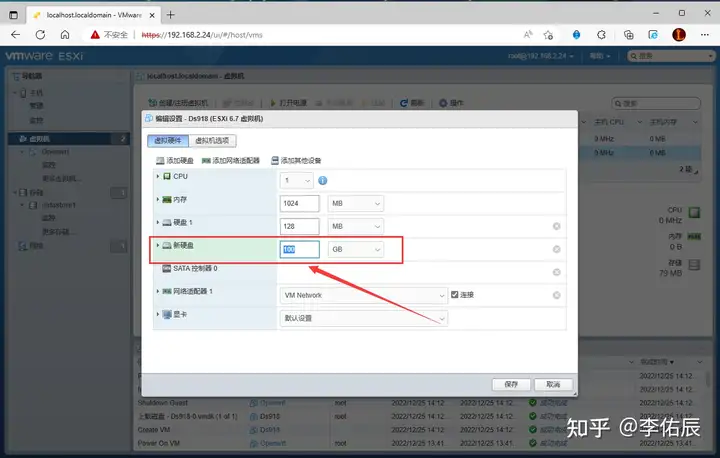
Task: Switch to the 虚拟硬件 tab
Action: point(168,141)
